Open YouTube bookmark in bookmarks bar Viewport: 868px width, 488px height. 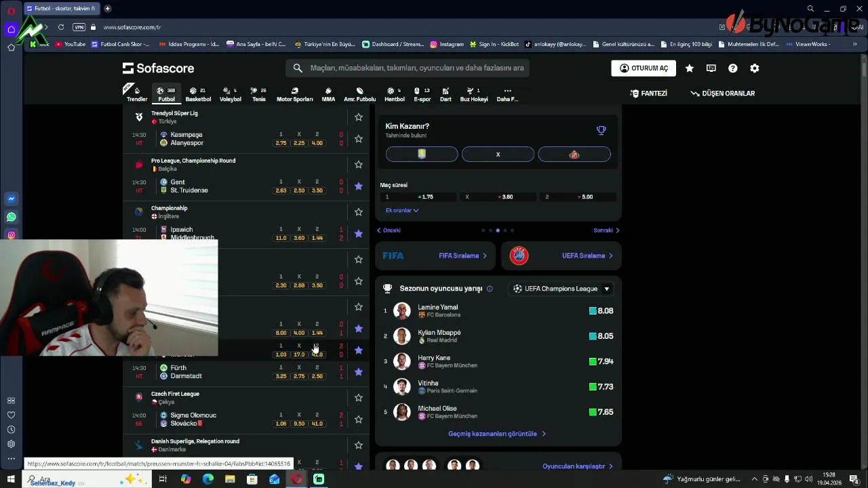tap(71, 44)
